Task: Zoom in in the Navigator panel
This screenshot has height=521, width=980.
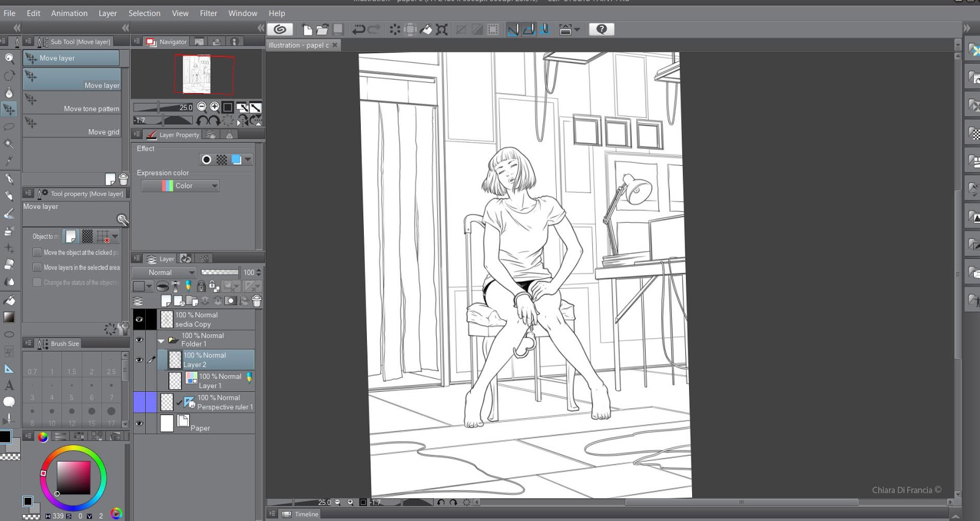Action: click(x=214, y=107)
